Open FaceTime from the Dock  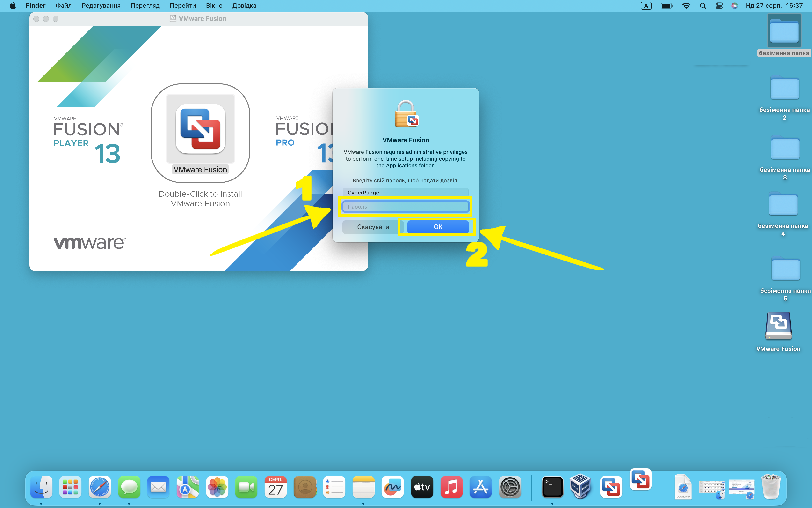(246, 487)
